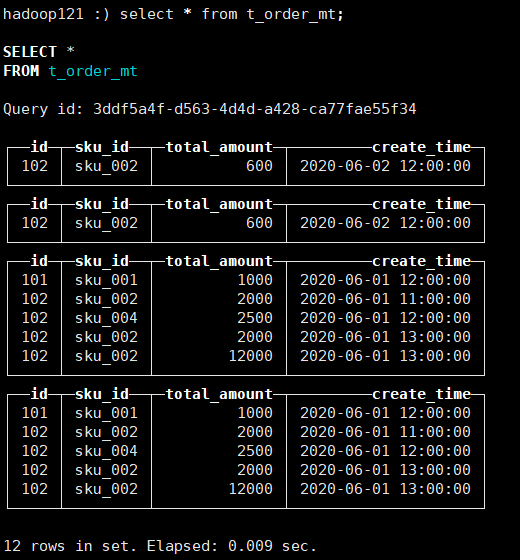Click '12 rows in set.' summary text
The image size is (520, 560).
70,546
